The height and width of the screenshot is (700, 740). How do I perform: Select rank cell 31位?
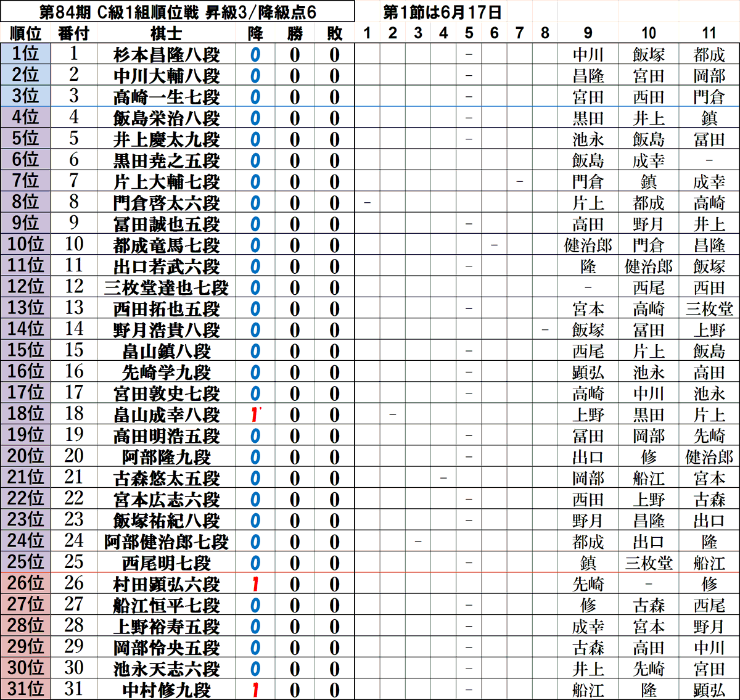click(26, 689)
